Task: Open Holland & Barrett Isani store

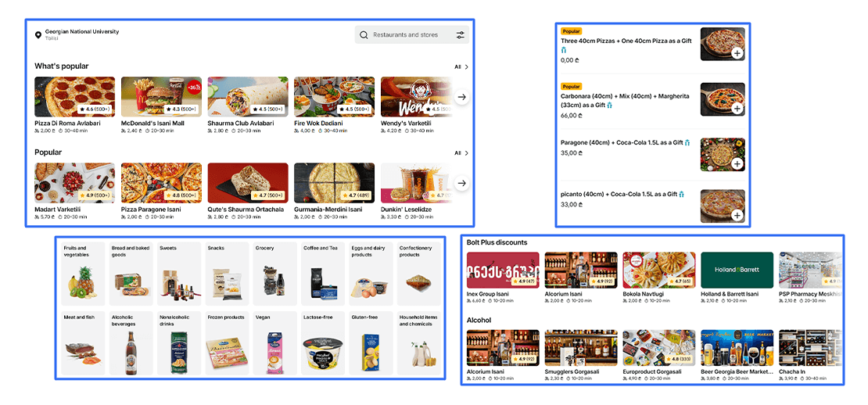Action: 737,278
